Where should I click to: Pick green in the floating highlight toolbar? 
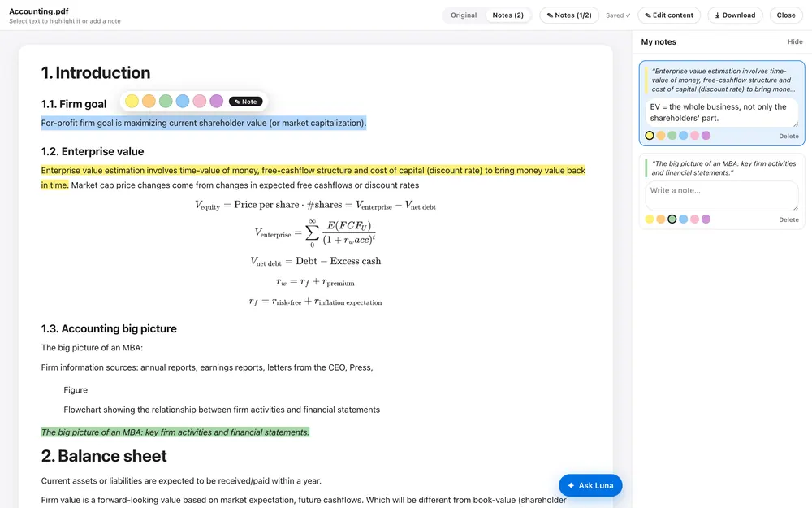click(x=166, y=101)
